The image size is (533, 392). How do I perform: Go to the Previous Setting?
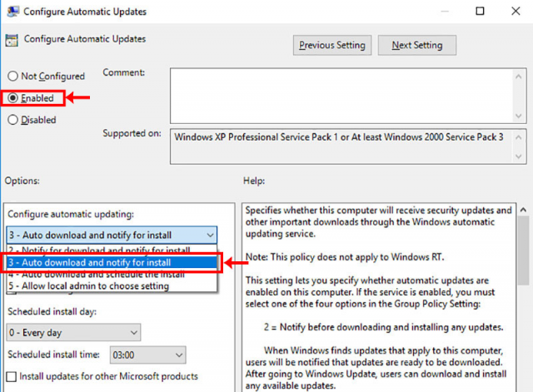coord(332,45)
